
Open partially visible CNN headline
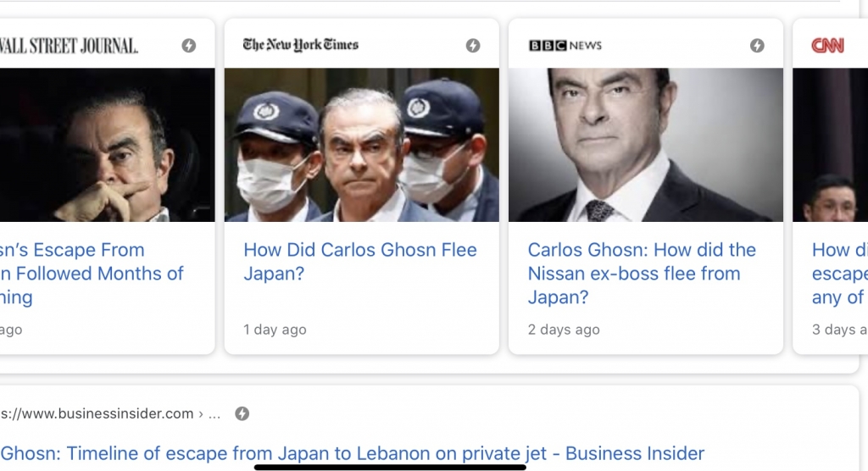tap(838, 273)
